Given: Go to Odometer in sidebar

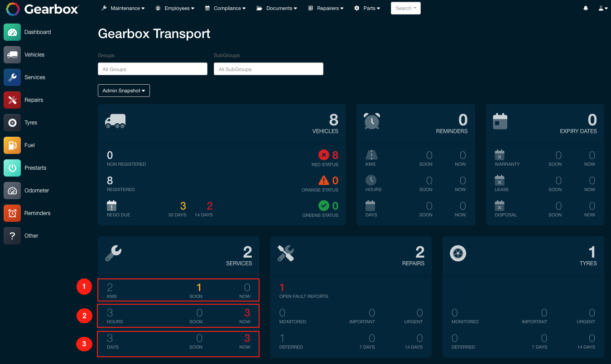Looking at the screenshot, I should (x=37, y=191).
